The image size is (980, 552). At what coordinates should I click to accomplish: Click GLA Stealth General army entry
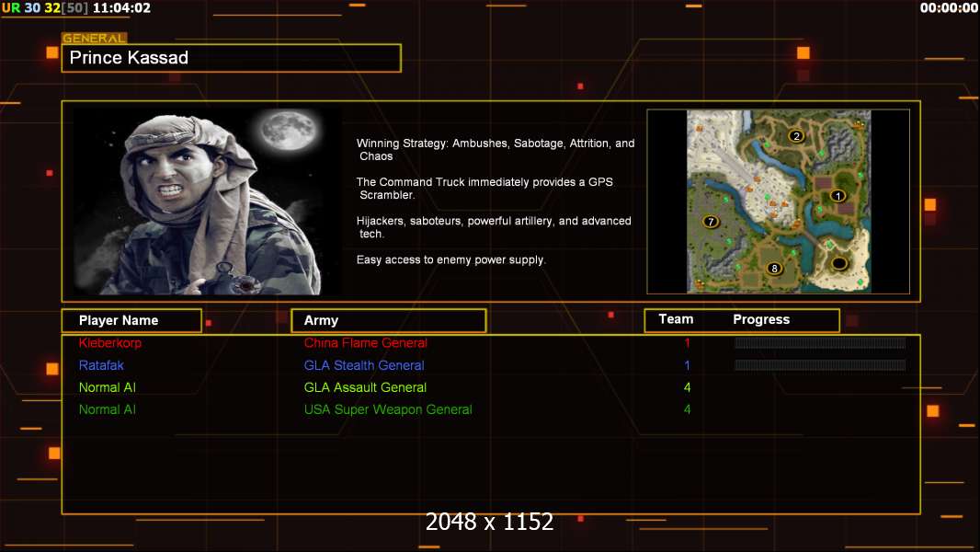coord(364,365)
